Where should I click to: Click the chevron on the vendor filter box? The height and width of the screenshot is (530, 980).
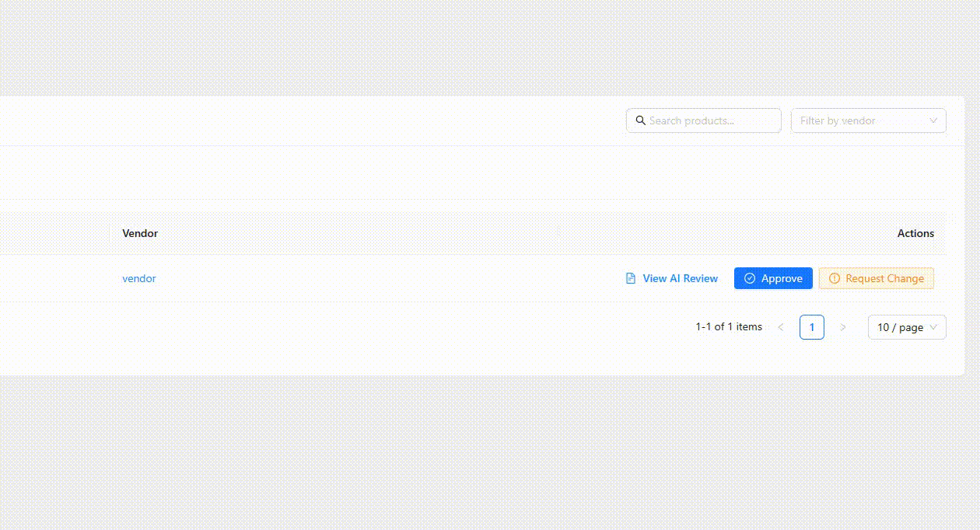[933, 120]
